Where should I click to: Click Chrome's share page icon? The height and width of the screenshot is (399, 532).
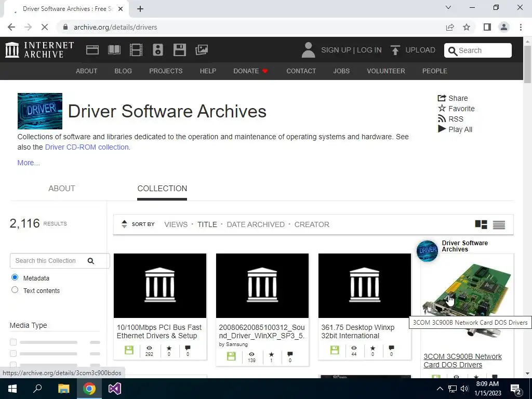[x=450, y=27]
